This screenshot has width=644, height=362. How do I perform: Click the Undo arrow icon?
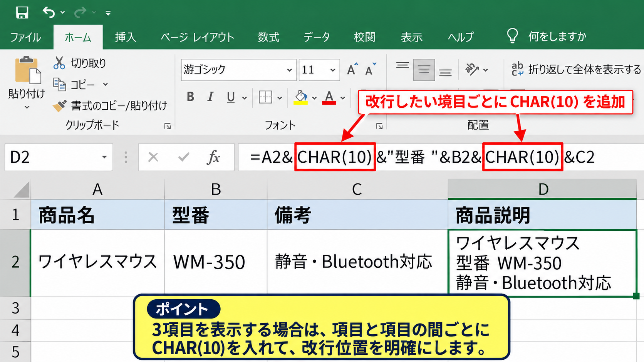pos(49,12)
